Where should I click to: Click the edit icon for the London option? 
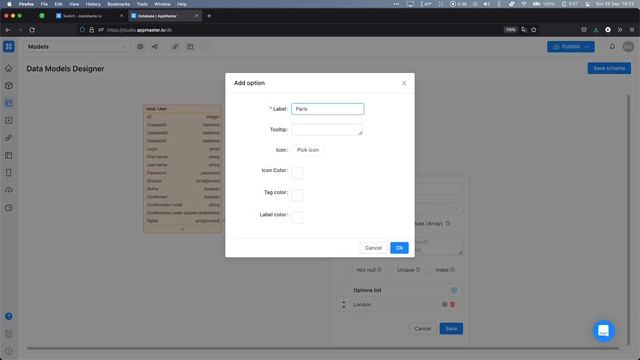(444, 304)
